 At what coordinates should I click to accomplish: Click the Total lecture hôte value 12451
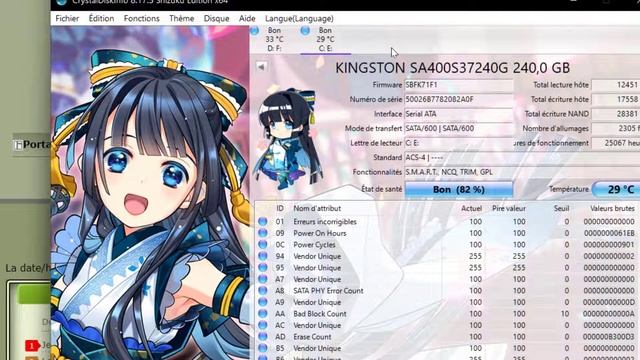(x=616, y=85)
